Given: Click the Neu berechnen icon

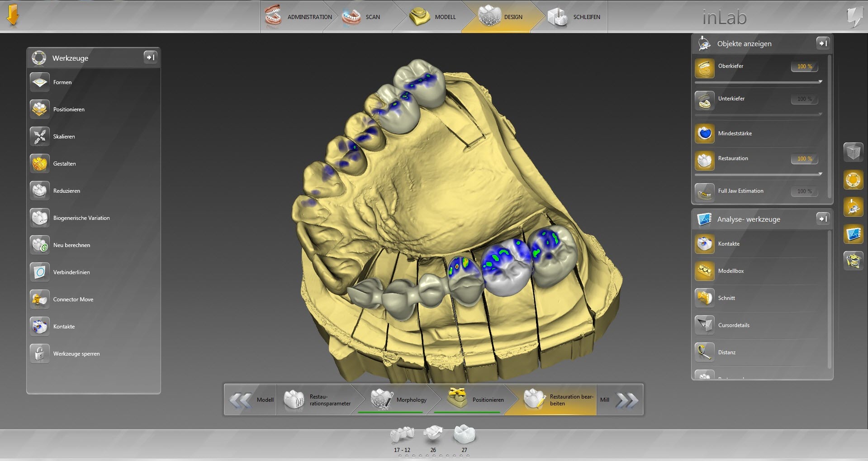Looking at the screenshot, I should (40, 245).
